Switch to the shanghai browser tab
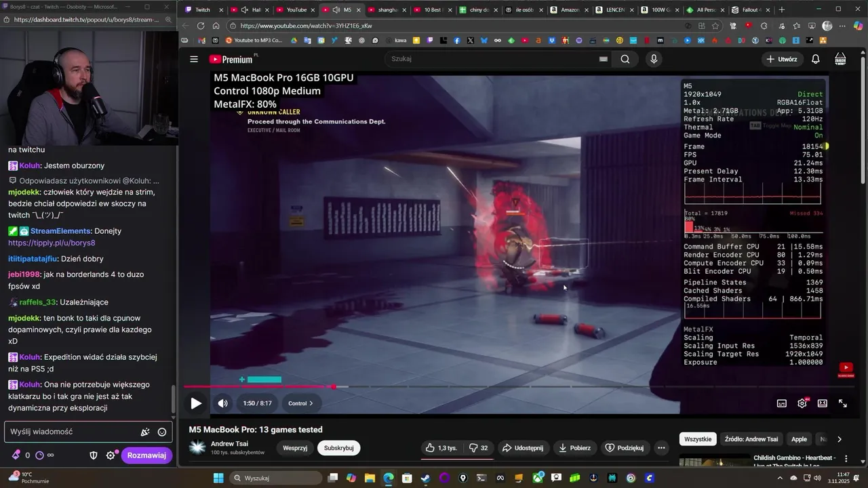Viewport: 868px width, 488px height. tap(387, 9)
